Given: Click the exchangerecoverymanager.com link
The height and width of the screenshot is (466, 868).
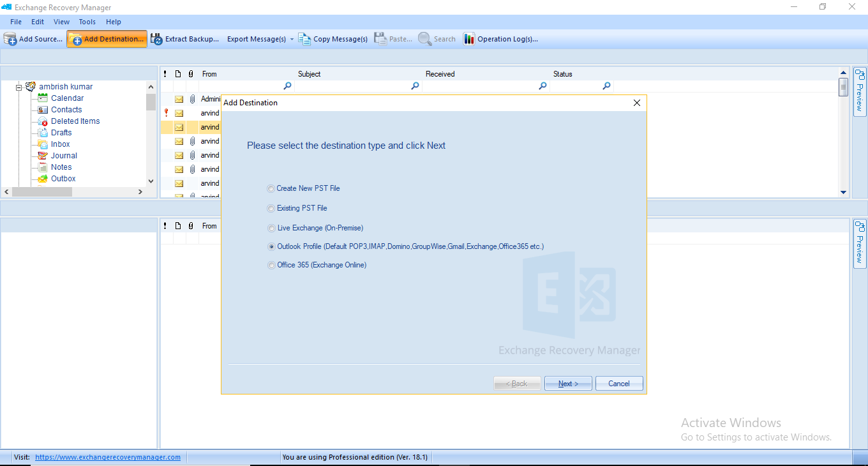Looking at the screenshot, I should (x=108, y=457).
